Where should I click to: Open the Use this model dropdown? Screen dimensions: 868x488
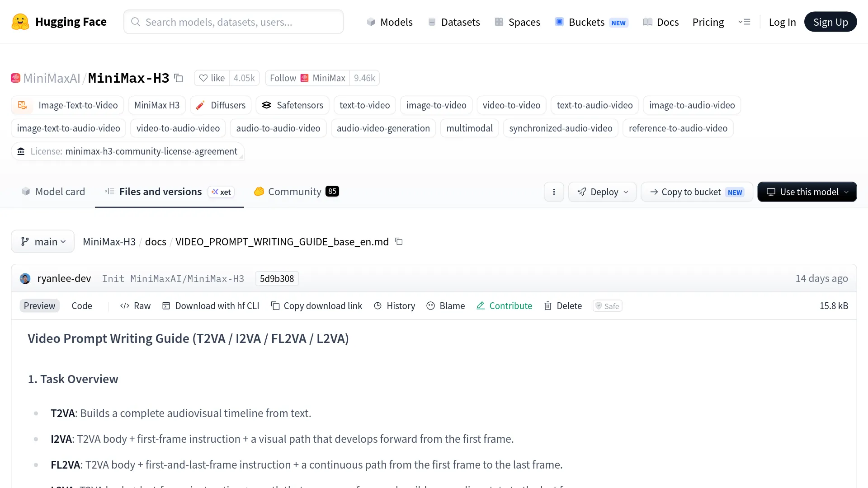tap(807, 192)
